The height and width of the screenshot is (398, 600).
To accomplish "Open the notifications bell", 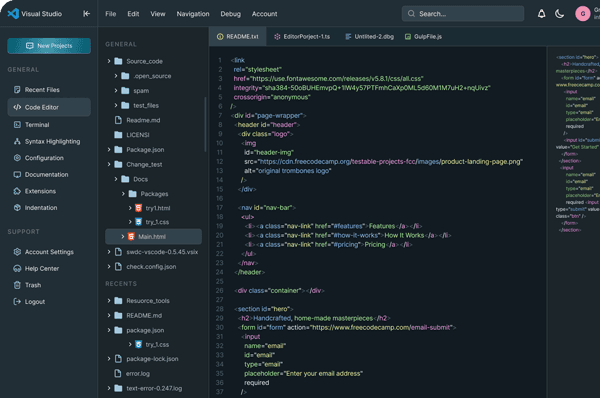I will [541, 14].
